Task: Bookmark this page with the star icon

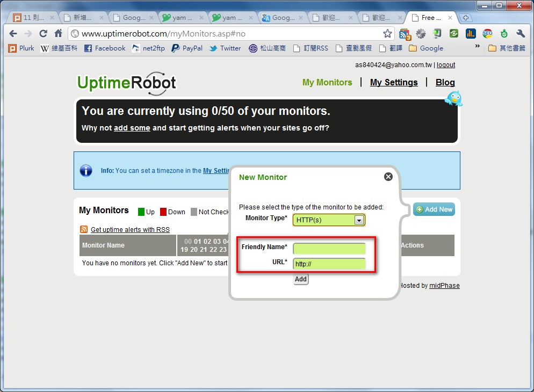Action: [x=387, y=33]
